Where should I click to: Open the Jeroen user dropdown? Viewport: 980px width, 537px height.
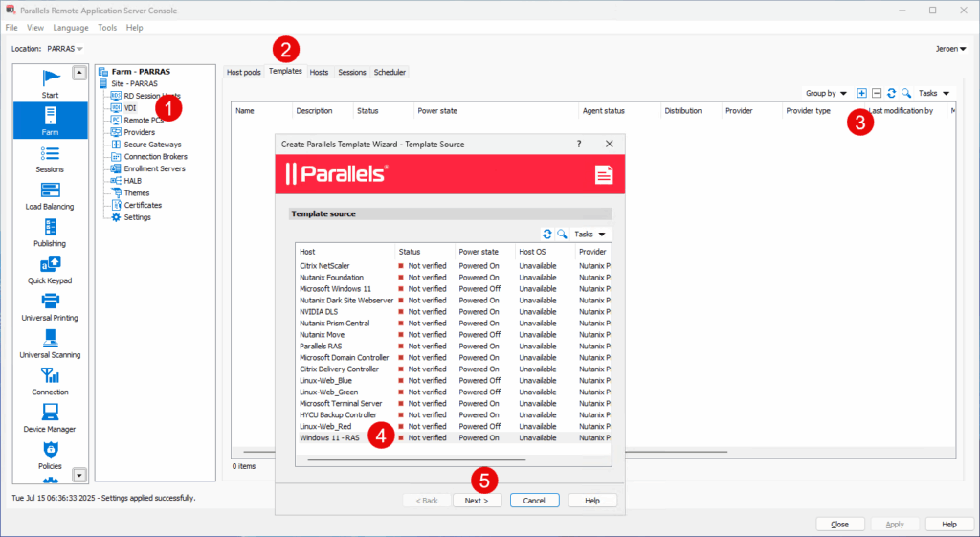[x=950, y=49]
